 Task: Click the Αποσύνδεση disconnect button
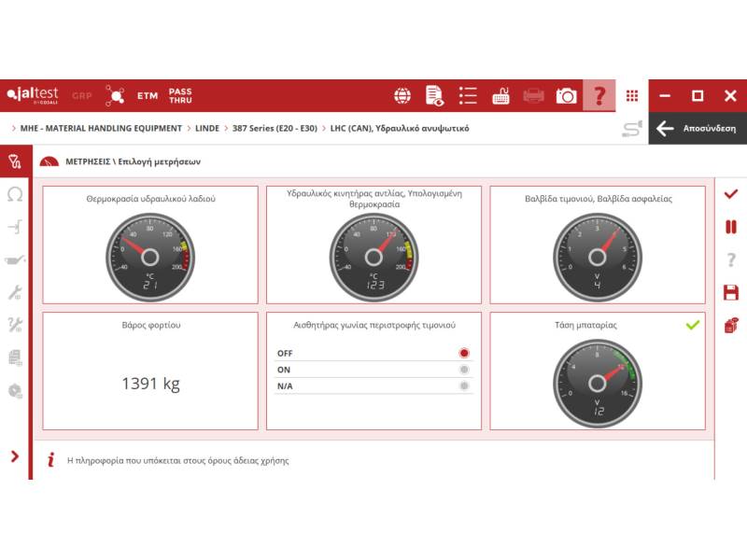pyautogui.click(x=698, y=129)
